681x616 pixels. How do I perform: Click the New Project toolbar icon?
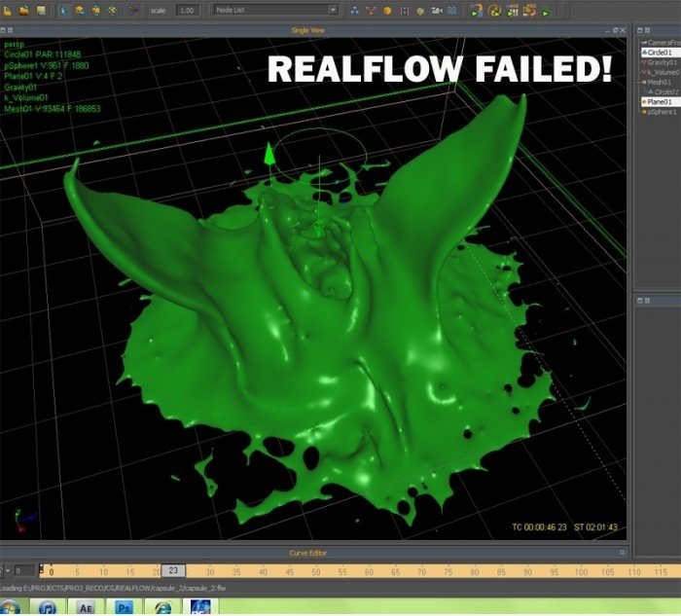(7, 10)
